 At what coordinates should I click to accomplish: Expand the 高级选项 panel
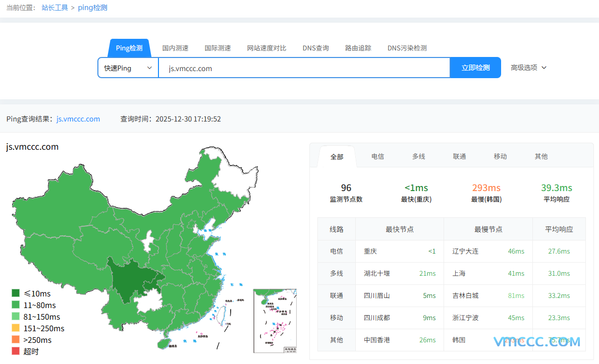click(528, 67)
